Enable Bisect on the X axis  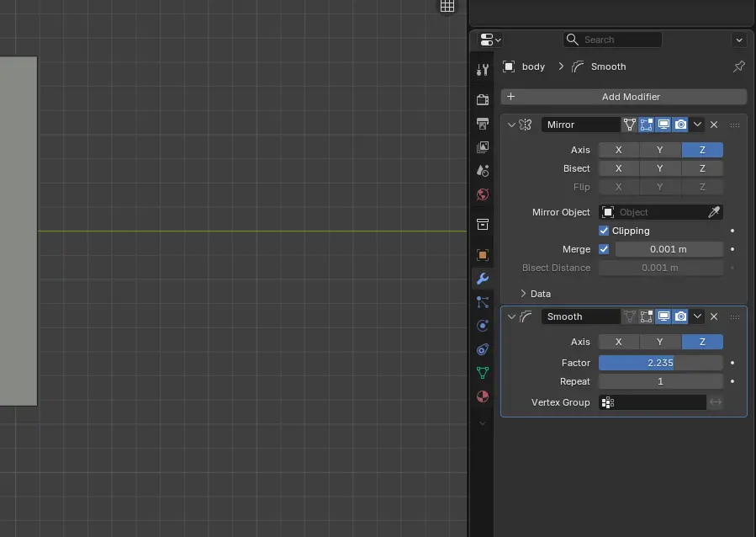618,167
